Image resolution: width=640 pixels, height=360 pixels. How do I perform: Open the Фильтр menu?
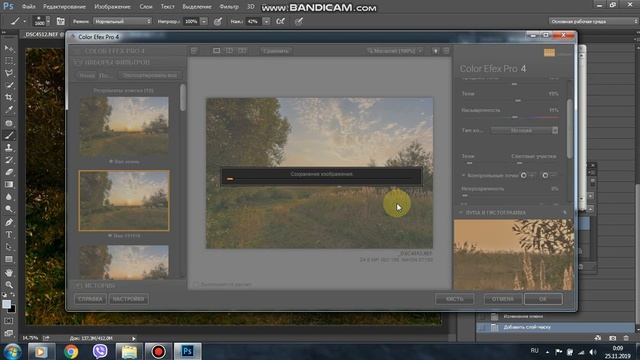click(229, 7)
